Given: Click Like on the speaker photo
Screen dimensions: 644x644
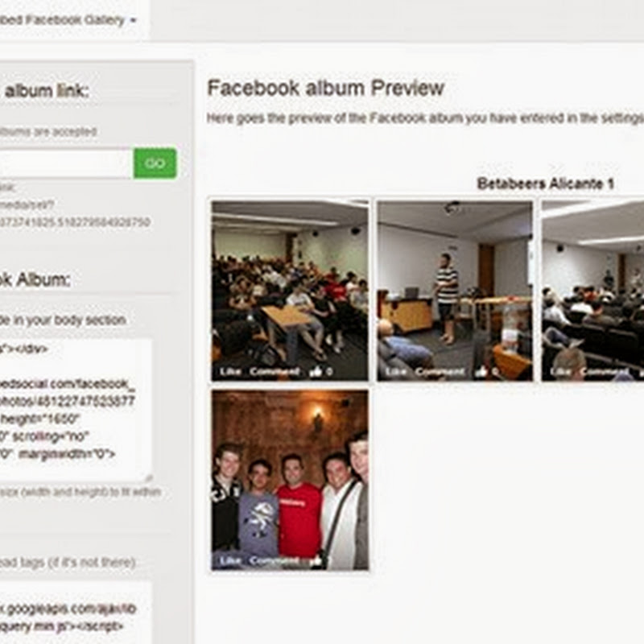Looking at the screenshot, I should click(395, 372).
